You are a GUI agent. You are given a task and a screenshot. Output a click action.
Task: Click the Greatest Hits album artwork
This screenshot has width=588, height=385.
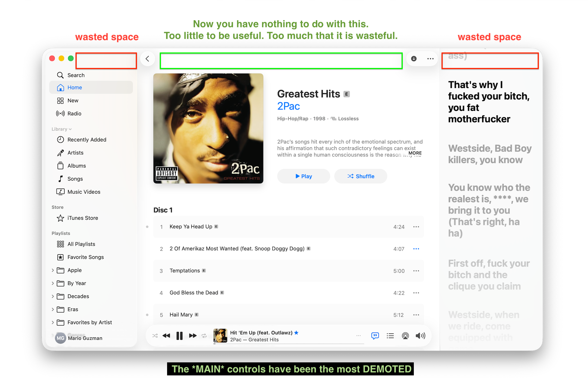pos(208,128)
